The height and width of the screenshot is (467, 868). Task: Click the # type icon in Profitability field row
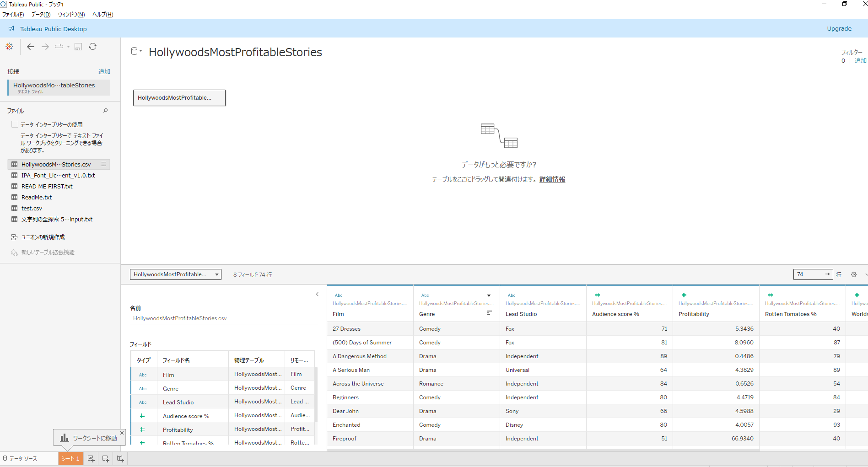tap(142, 429)
